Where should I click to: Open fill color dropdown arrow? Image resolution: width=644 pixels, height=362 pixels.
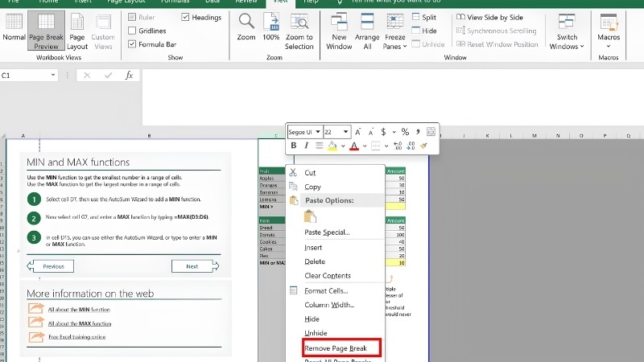point(343,146)
